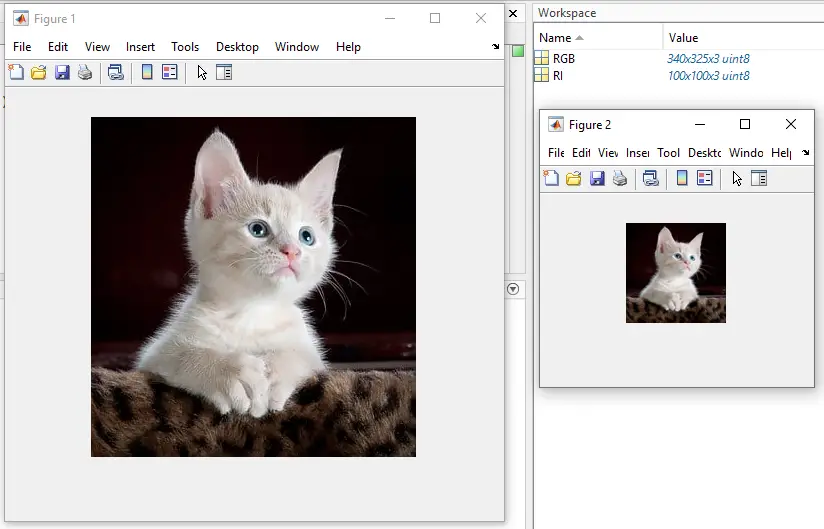Minimize the Figure 1 window

pyautogui.click(x=389, y=18)
